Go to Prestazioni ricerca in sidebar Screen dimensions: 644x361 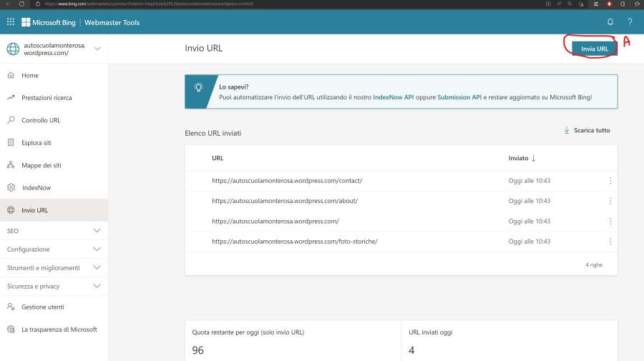click(x=47, y=98)
